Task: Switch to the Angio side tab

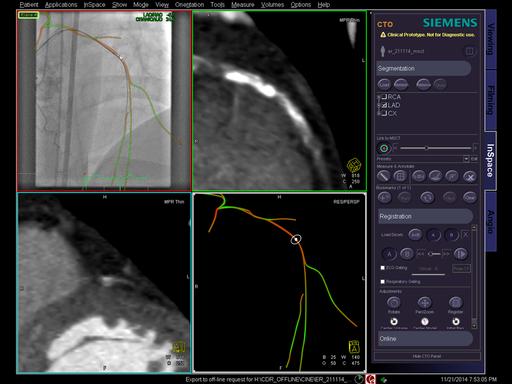Action: [x=490, y=221]
